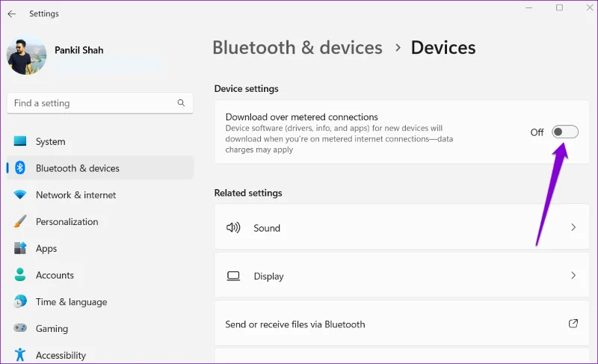This screenshot has height=364, width=598.
Task: Click the back arrow icon
Action: click(x=12, y=14)
